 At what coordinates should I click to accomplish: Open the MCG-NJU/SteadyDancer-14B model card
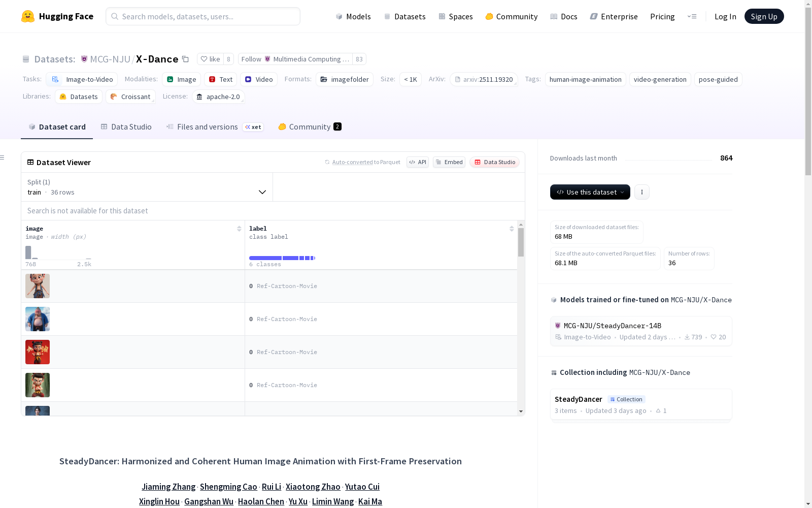641,331
